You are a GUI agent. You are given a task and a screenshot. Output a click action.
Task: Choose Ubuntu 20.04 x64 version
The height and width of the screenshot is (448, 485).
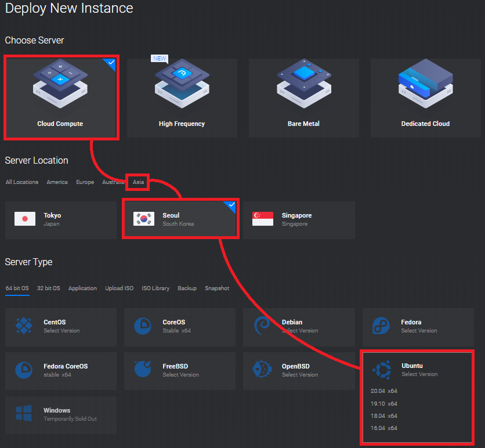coord(384,391)
